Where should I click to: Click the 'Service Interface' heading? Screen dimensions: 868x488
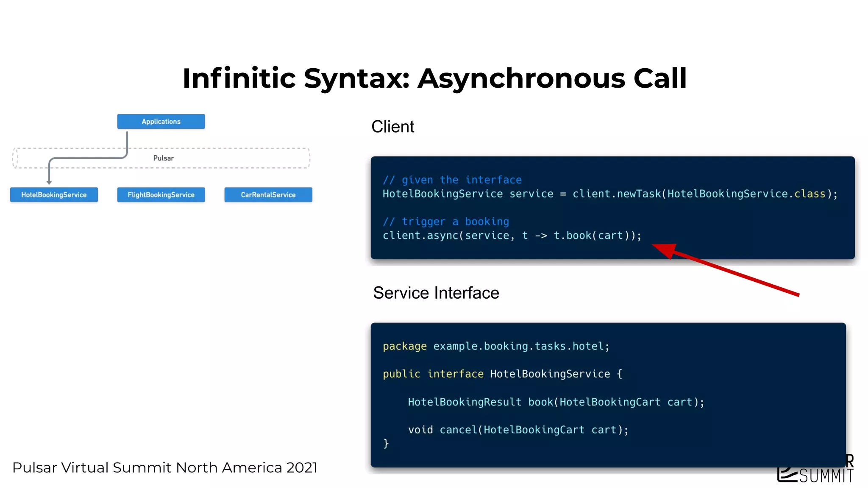(436, 293)
